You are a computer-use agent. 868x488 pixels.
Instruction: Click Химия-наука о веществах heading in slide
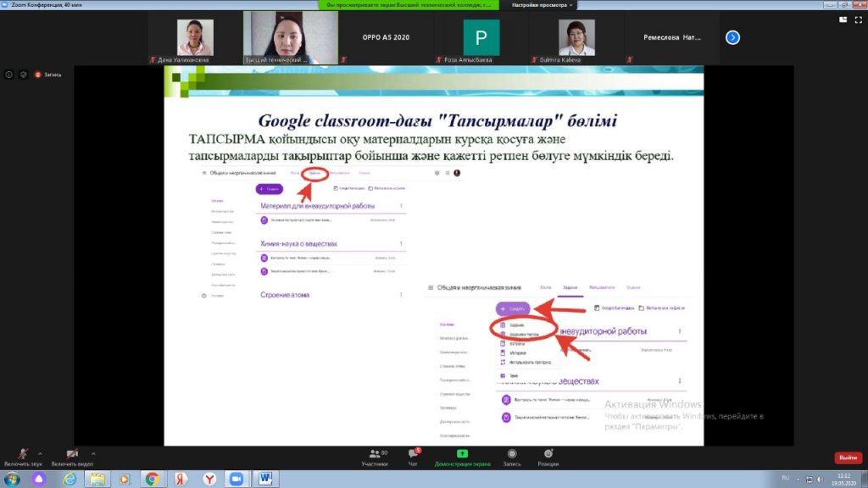299,243
